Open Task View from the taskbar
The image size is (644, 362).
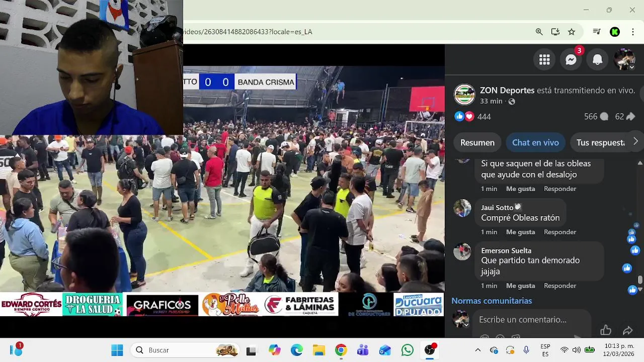pyautogui.click(x=251, y=350)
